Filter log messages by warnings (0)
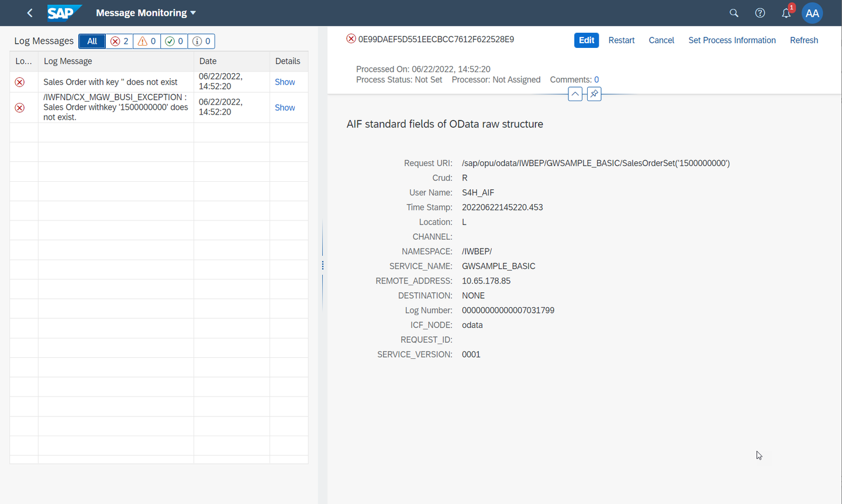842x504 pixels. click(146, 41)
